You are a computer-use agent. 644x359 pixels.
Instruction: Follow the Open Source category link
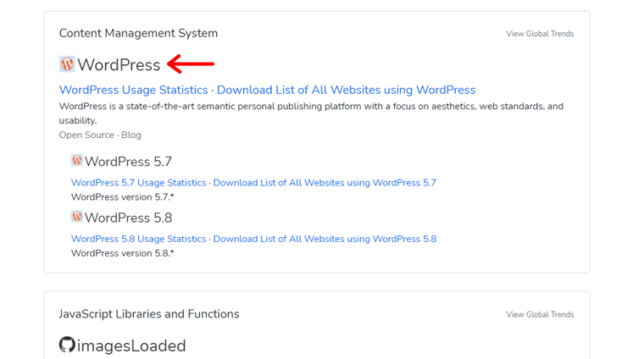click(86, 135)
